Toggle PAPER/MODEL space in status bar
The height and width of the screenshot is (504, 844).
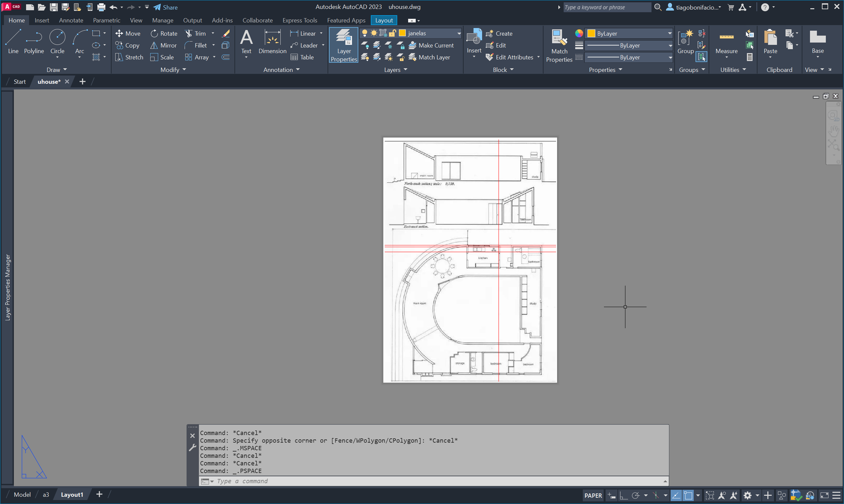click(593, 495)
